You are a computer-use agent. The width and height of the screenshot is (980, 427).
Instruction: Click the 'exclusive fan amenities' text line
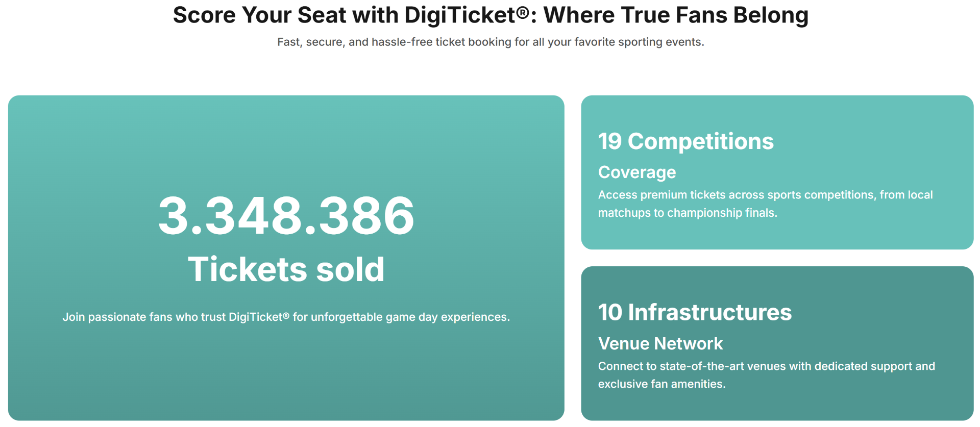(661, 384)
